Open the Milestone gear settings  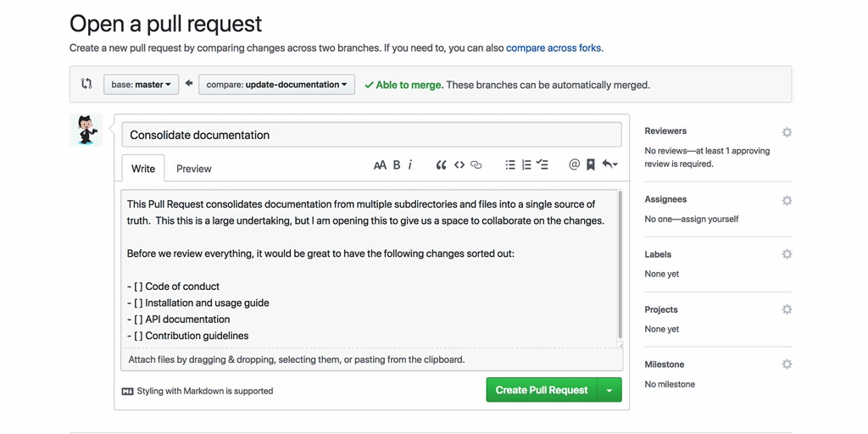pyautogui.click(x=787, y=364)
